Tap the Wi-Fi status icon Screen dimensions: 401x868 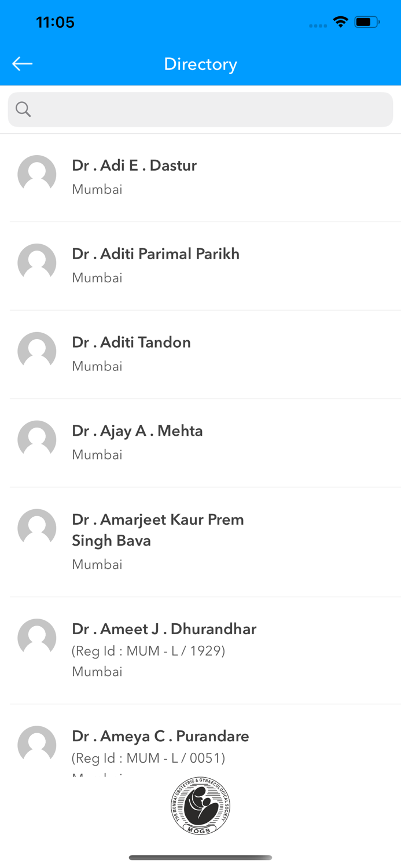tap(341, 22)
